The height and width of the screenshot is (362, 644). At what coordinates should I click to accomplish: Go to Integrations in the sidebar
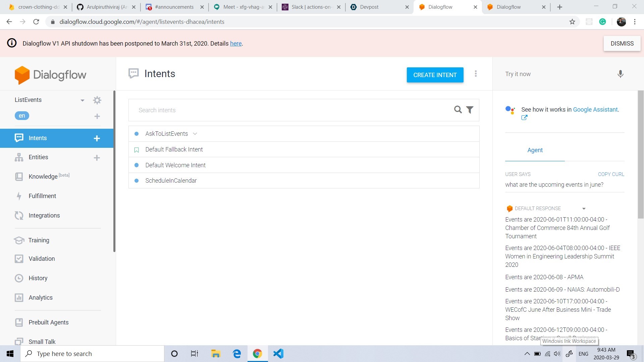point(44,216)
